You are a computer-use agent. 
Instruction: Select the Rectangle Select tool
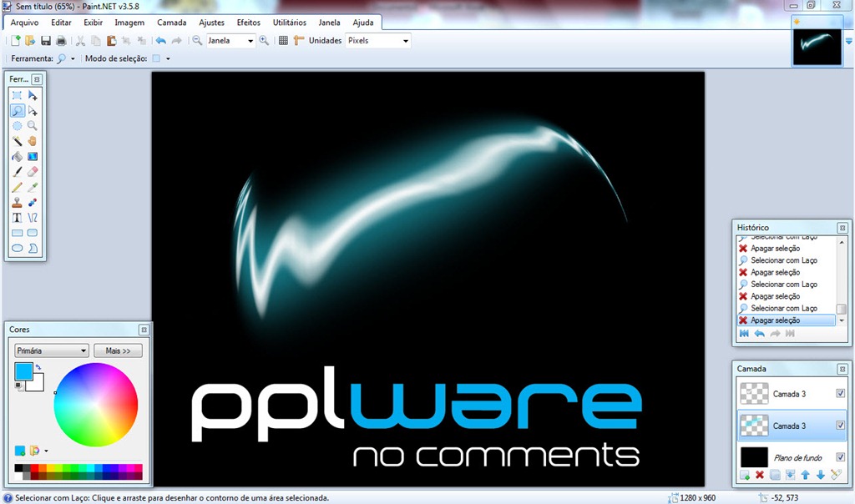[17, 95]
